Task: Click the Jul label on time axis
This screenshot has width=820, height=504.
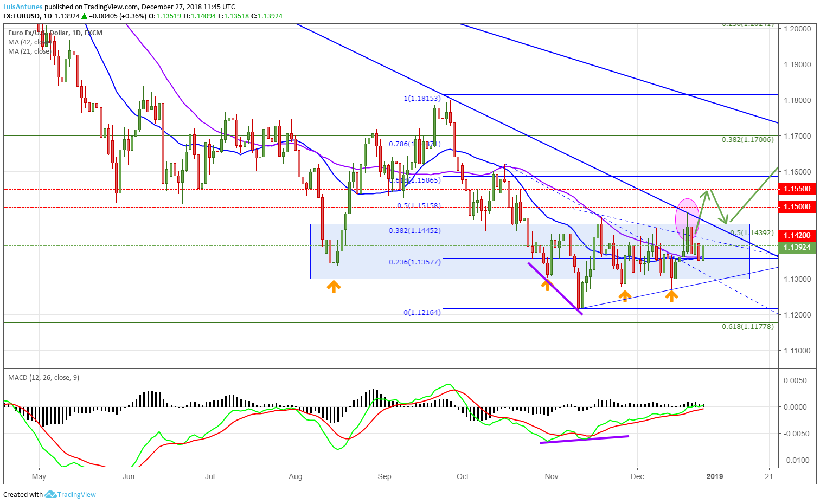Action: 210,476
